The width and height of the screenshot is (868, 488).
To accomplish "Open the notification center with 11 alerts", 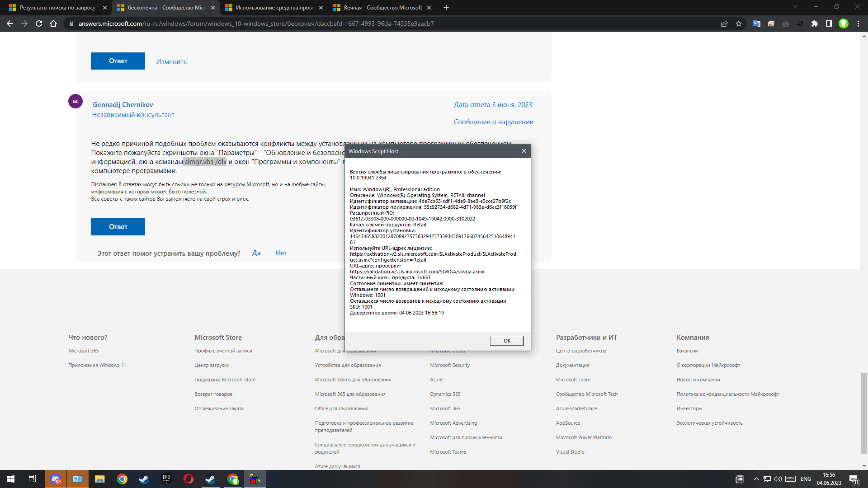I will coord(854,479).
